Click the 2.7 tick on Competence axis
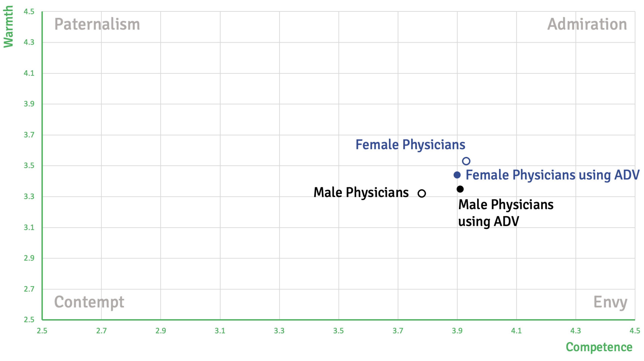 coord(101,331)
